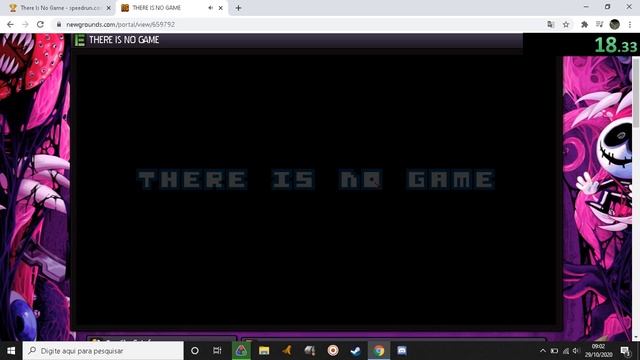Open the volume tray icon
This screenshot has height=360, width=640.
coord(576,351)
